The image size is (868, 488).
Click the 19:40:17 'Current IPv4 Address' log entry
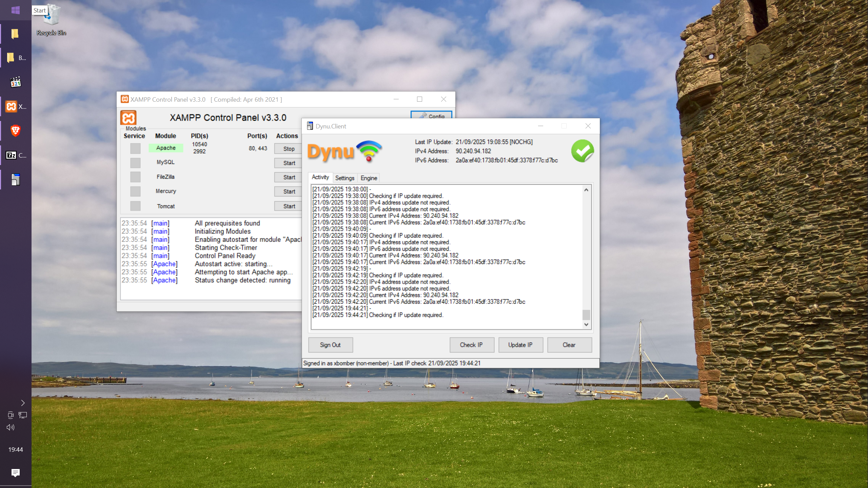[385, 256]
